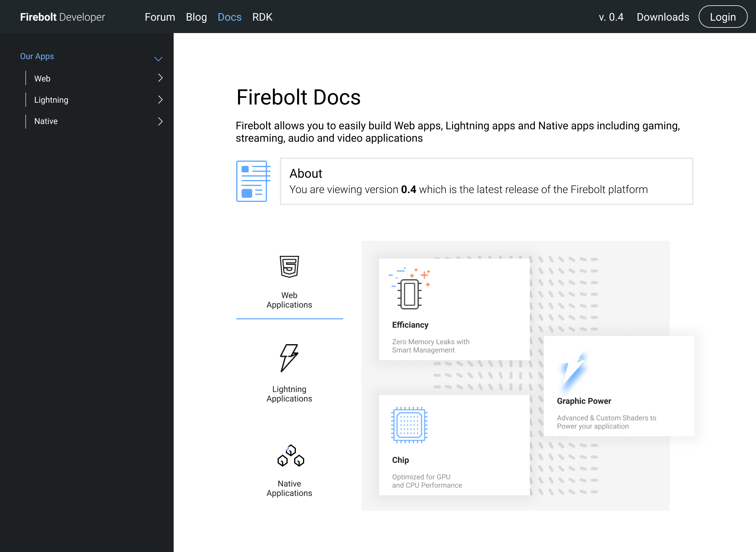Click the Efficiancy card title

click(x=410, y=325)
